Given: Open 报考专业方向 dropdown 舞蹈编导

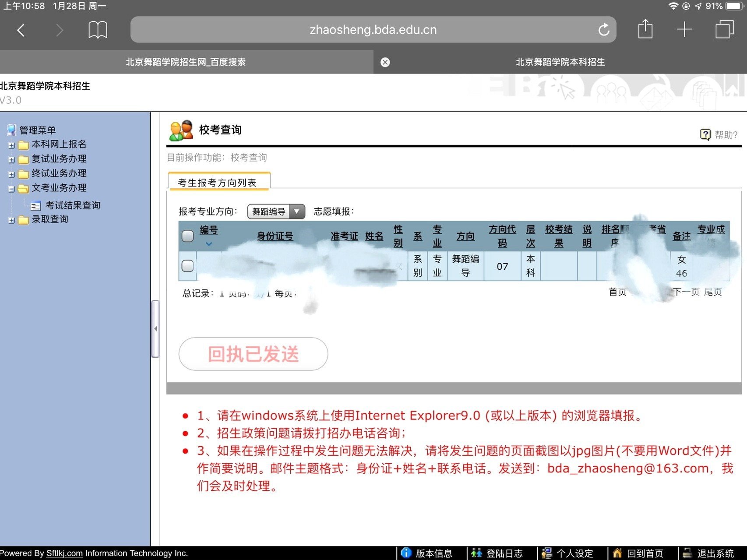Looking at the screenshot, I should pos(276,211).
